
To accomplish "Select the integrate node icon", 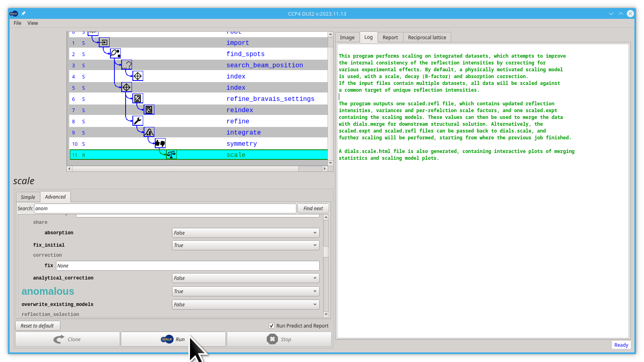I will click(149, 132).
